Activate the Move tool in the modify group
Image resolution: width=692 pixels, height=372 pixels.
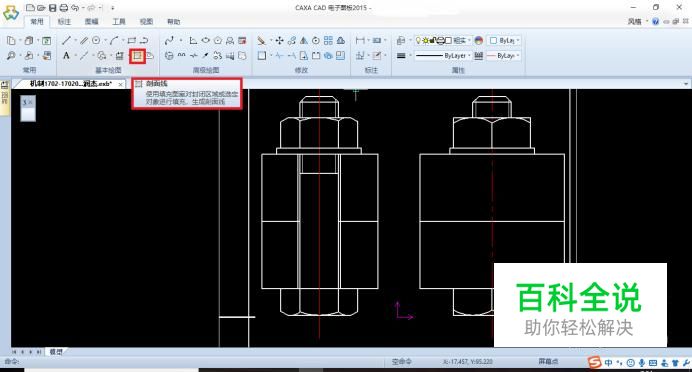click(x=279, y=41)
